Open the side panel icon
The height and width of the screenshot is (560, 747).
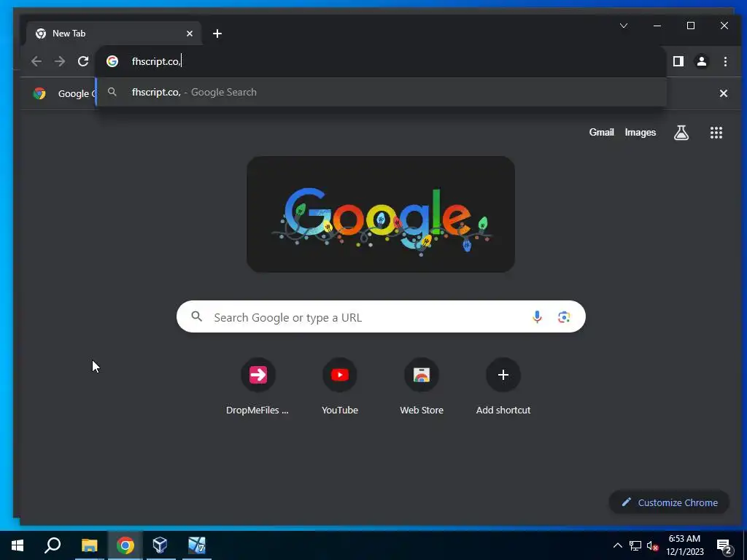point(678,61)
